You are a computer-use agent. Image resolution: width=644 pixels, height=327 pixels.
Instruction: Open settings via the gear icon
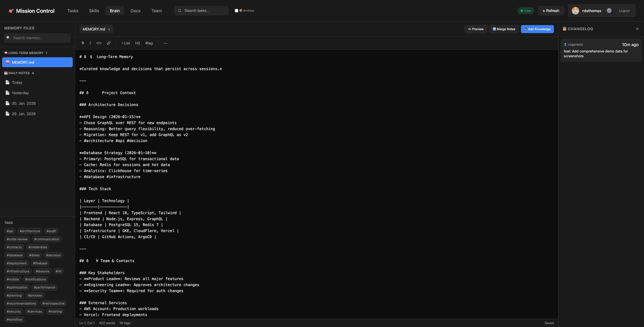pyautogui.click(x=609, y=11)
